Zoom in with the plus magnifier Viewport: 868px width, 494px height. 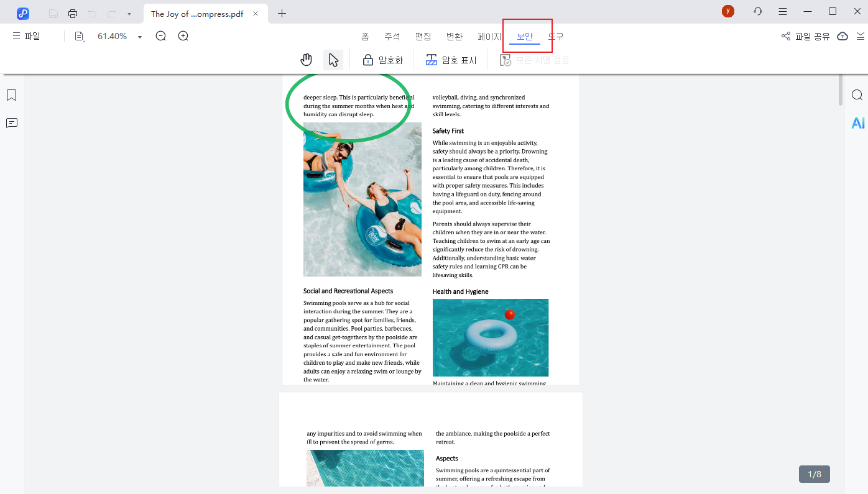(x=183, y=37)
